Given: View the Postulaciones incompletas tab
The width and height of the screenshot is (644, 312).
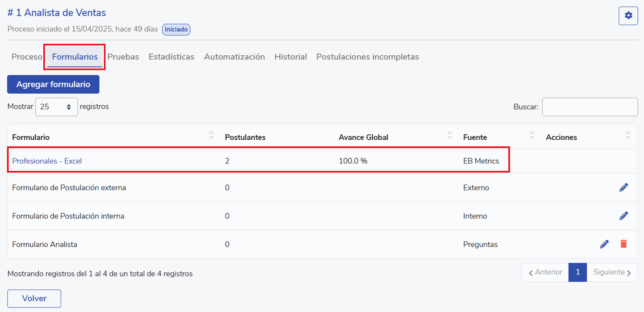Looking at the screenshot, I should 367,57.
